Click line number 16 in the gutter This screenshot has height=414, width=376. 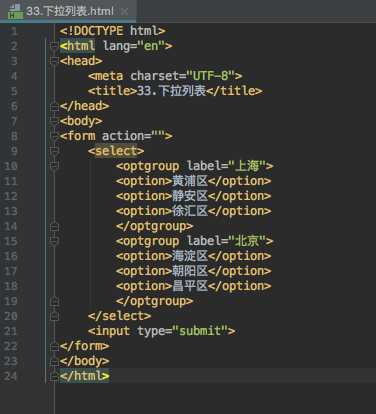click(11, 256)
